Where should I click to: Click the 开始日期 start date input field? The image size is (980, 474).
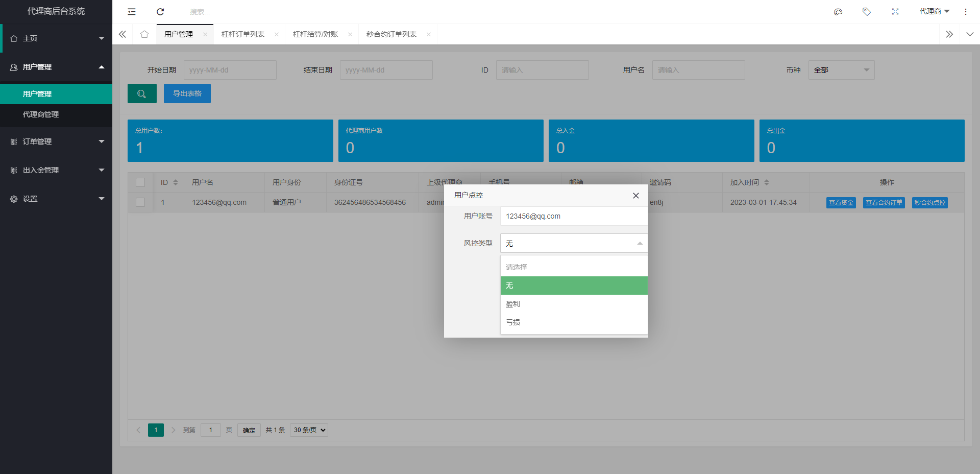(230, 70)
